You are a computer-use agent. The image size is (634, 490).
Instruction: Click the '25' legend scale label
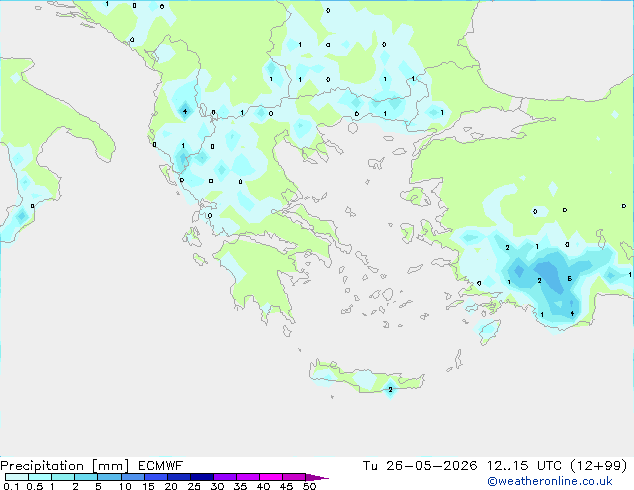pos(194,486)
